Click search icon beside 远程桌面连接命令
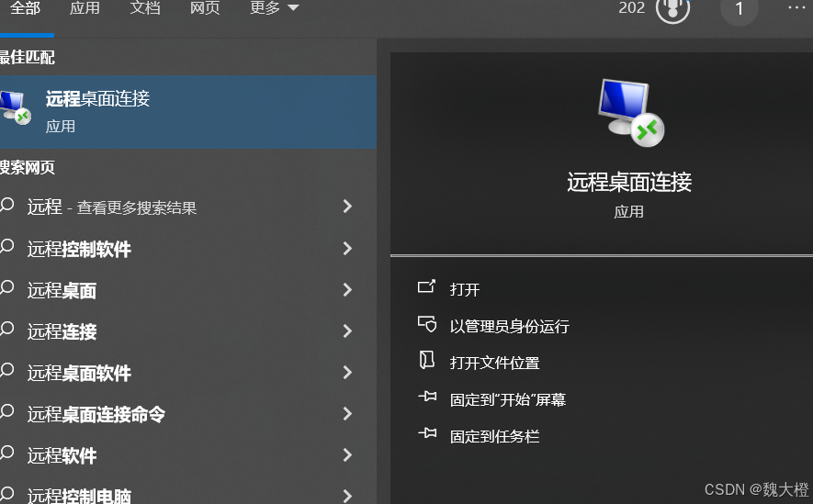Viewport: 813px width, 504px height. pyautogui.click(x=6, y=412)
